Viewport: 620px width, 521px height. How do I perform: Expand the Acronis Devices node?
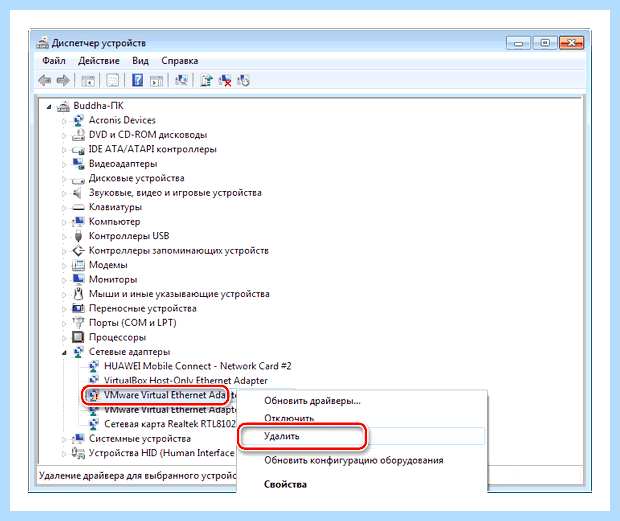[64, 121]
